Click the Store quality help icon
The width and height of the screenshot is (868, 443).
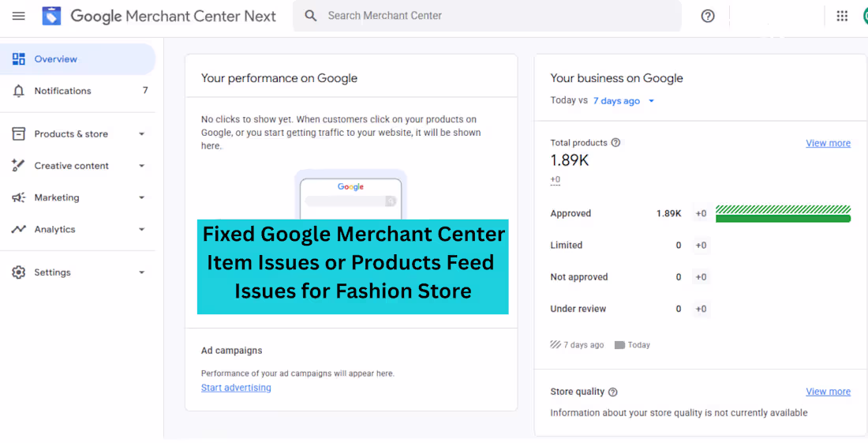[x=613, y=392]
